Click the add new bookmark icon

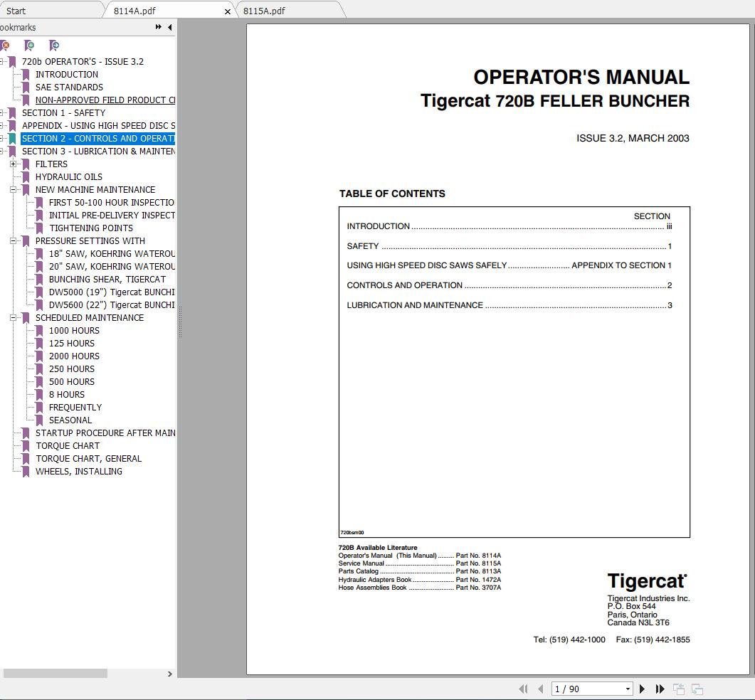pyautogui.click(x=29, y=45)
